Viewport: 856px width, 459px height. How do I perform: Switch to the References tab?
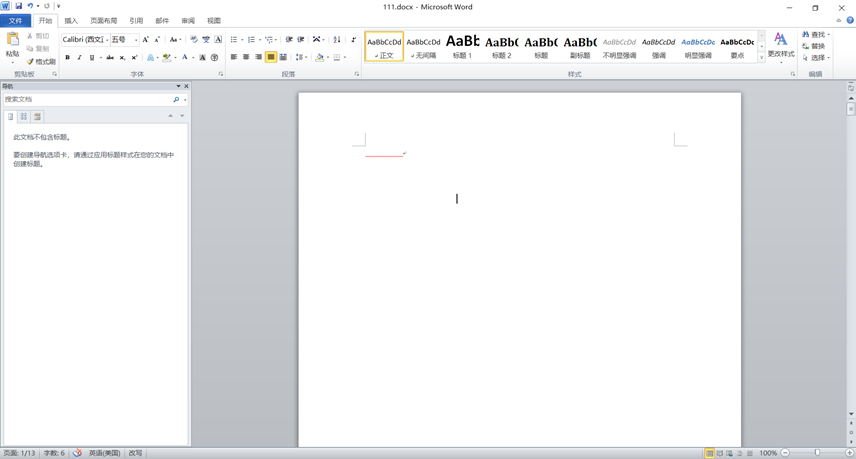coord(136,21)
